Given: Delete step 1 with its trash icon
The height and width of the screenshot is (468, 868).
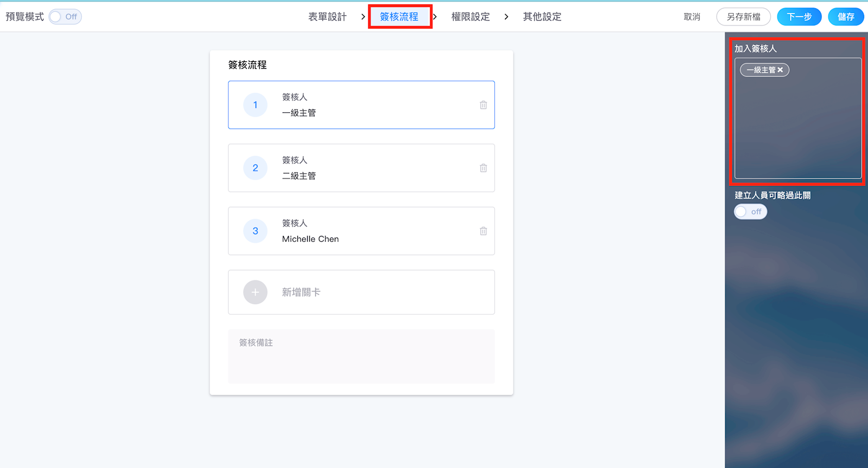Looking at the screenshot, I should pos(483,105).
